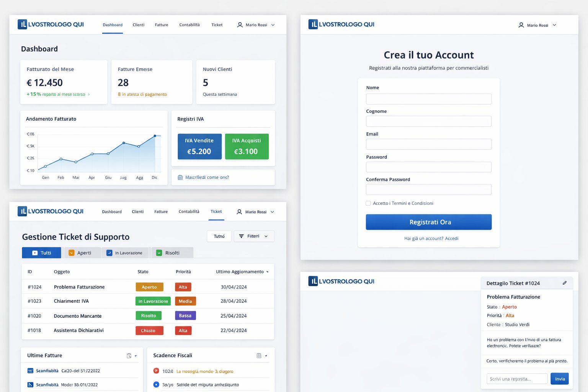Click the document icon in Ultime Fatture header
The width and height of the screenshot is (588, 392).
click(x=129, y=355)
